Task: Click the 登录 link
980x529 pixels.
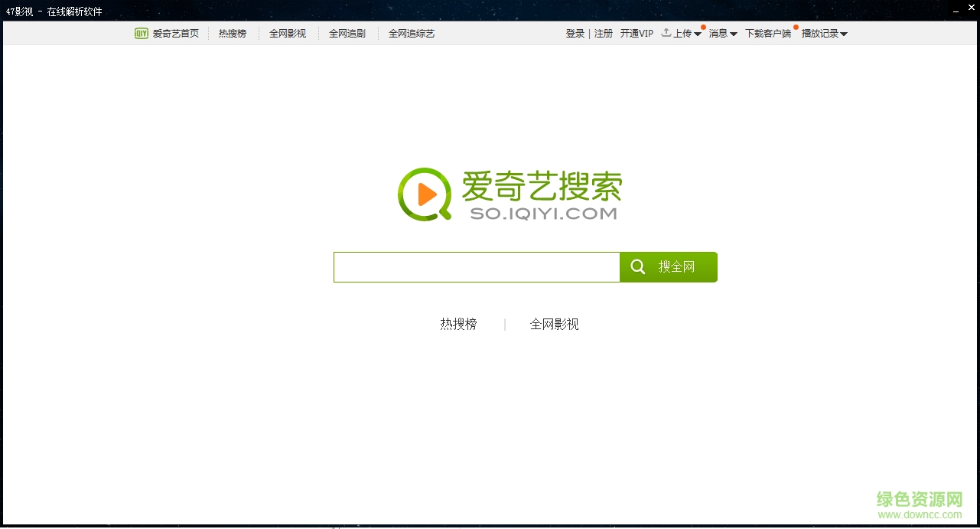Action: click(x=575, y=33)
